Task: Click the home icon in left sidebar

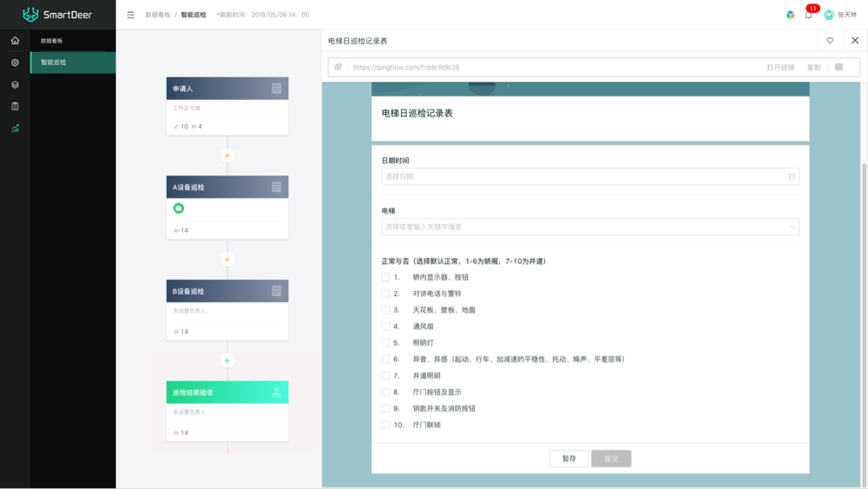Action: coord(15,41)
